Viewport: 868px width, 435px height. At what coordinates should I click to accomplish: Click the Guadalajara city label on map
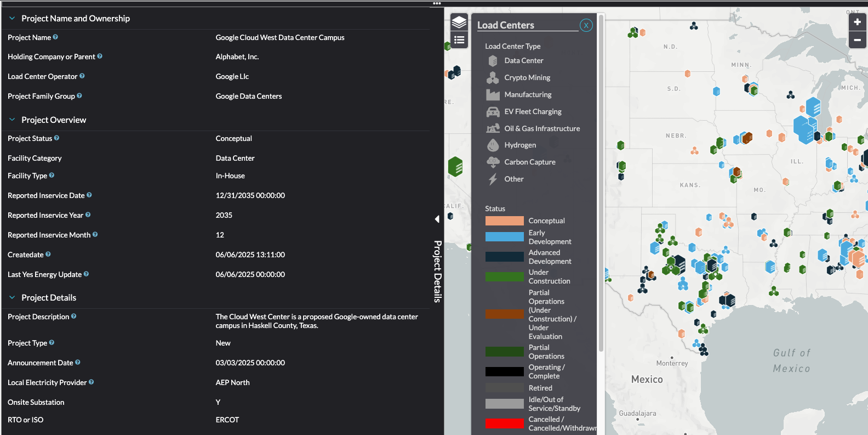coord(637,414)
